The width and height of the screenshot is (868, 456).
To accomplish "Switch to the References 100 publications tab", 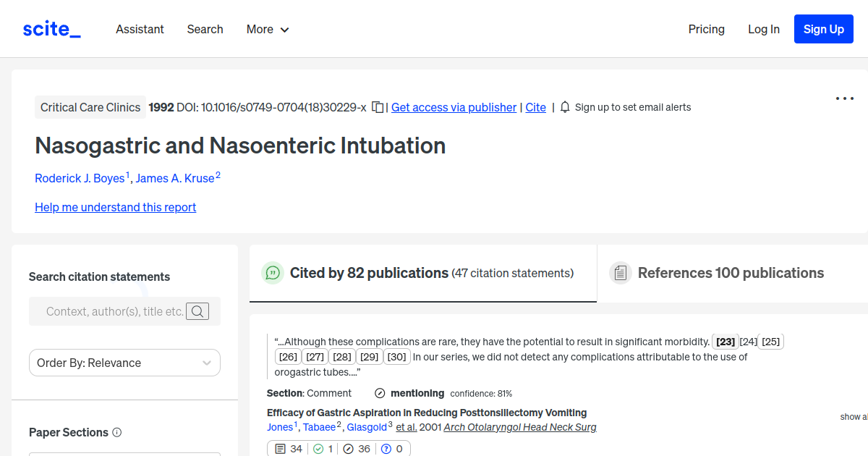I will point(731,273).
